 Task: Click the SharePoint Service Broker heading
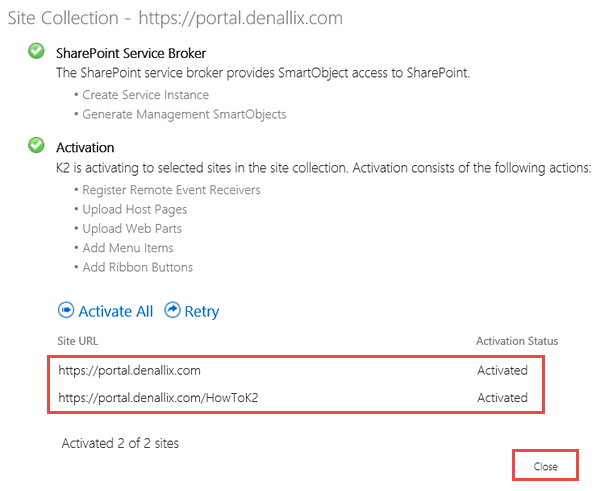[131, 53]
